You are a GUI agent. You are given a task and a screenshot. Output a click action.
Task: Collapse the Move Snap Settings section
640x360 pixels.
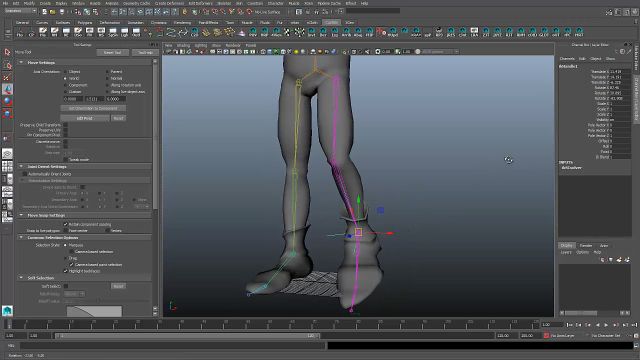[x=21, y=215]
